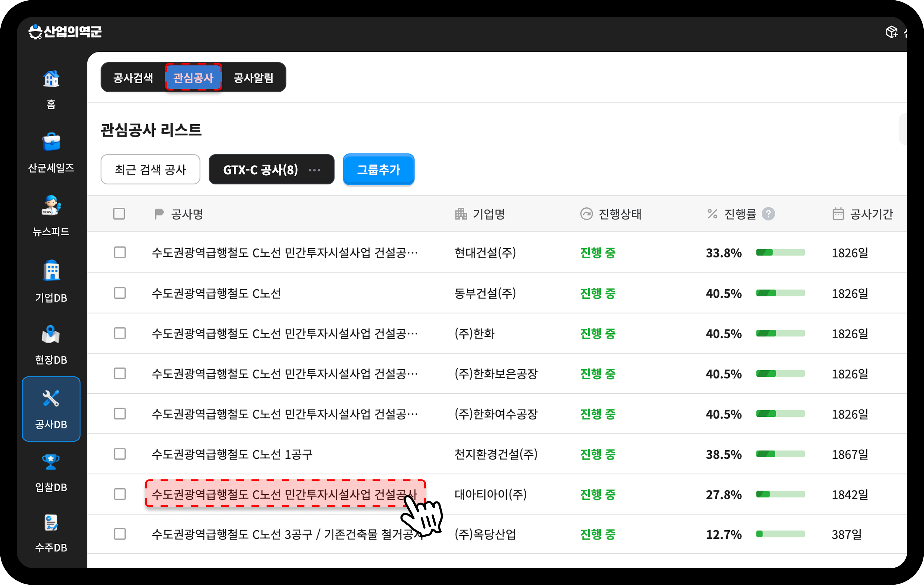The image size is (924, 585).
Task: Open the 대아티아이(주) row construction name link
Action: click(285, 494)
